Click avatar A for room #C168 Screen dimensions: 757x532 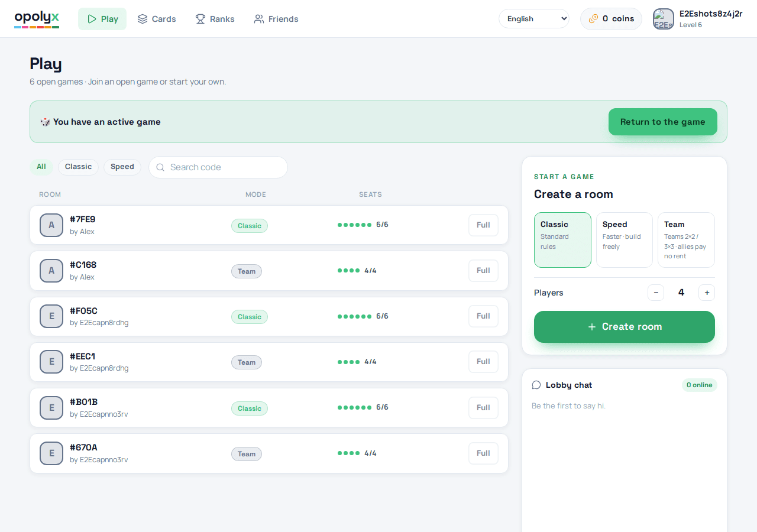[x=51, y=271]
